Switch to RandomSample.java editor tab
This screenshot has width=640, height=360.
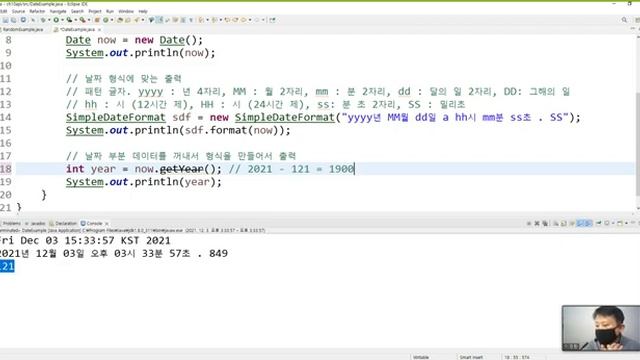tap(23, 29)
